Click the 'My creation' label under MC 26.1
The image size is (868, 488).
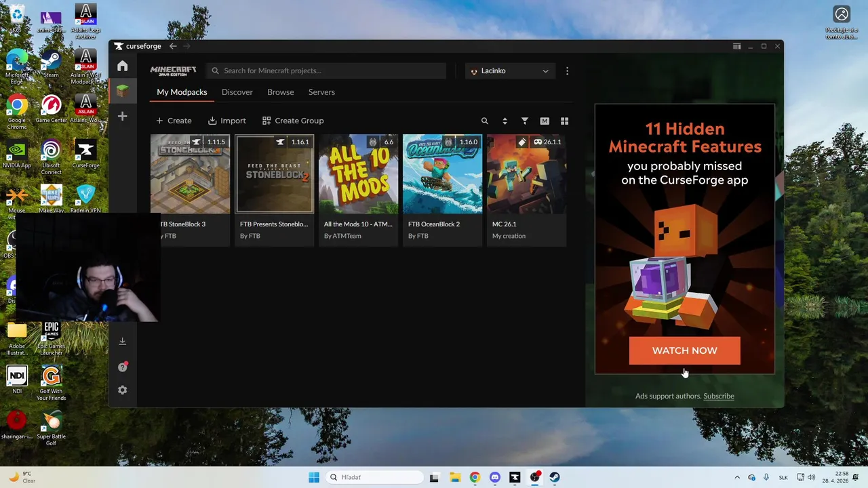click(x=509, y=236)
